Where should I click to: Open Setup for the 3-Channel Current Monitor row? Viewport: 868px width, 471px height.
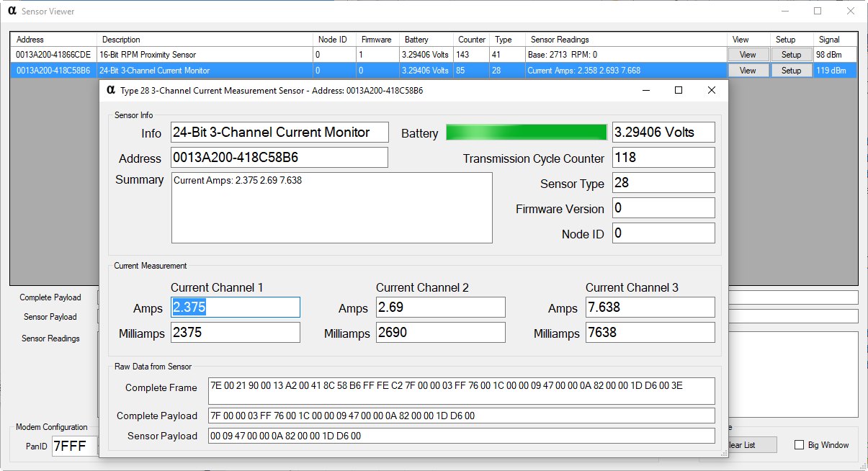click(791, 71)
